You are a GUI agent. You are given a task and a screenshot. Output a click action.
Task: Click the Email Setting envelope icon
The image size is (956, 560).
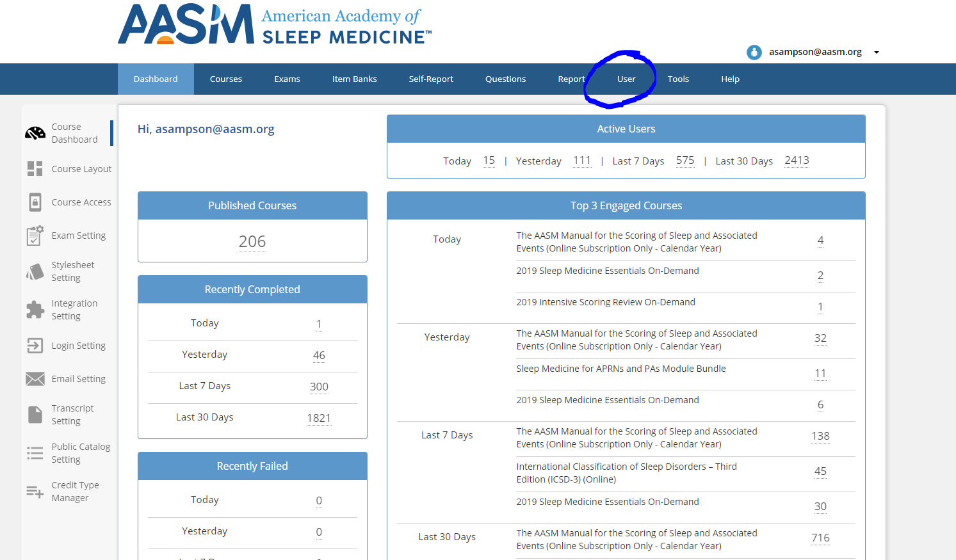pos(35,379)
